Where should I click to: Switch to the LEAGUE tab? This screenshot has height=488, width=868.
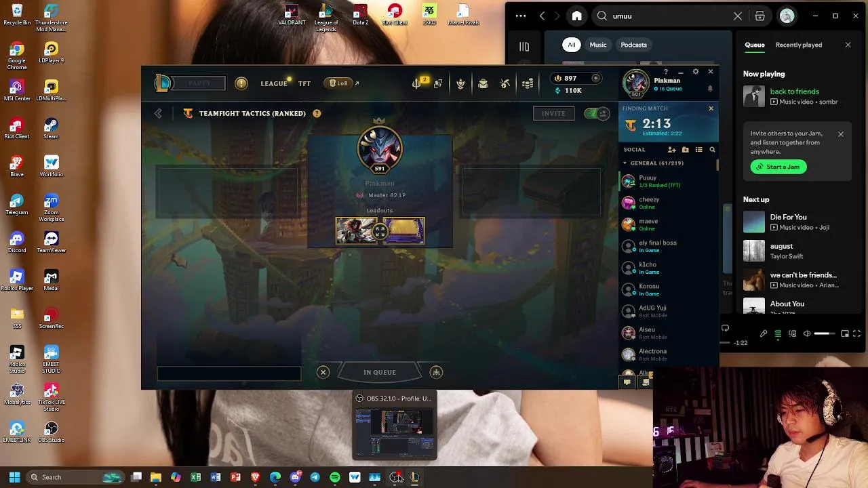(274, 83)
